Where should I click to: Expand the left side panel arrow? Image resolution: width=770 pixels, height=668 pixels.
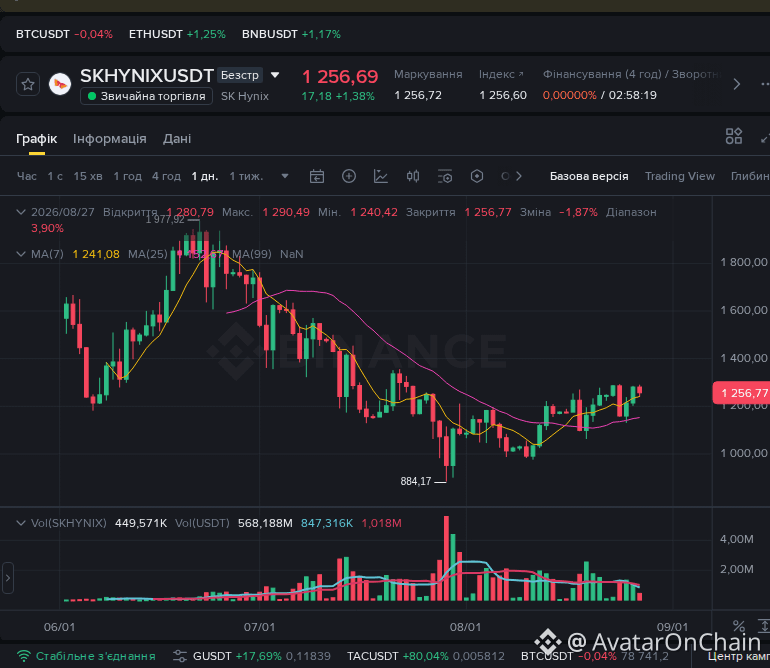[x=7, y=578]
